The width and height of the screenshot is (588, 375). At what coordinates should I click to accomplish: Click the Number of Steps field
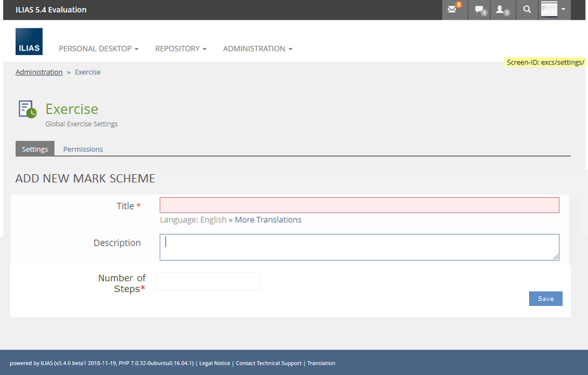[208, 282]
